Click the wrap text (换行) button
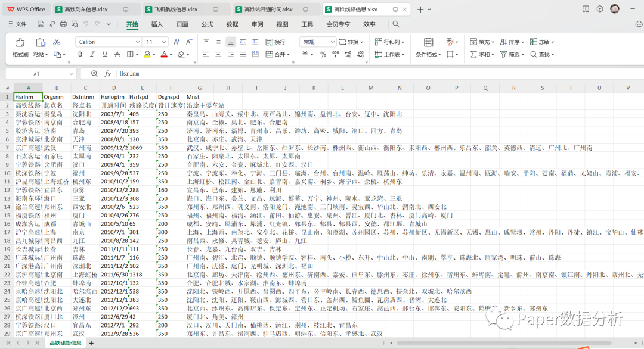The width and height of the screenshot is (644, 349). [275, 42]
